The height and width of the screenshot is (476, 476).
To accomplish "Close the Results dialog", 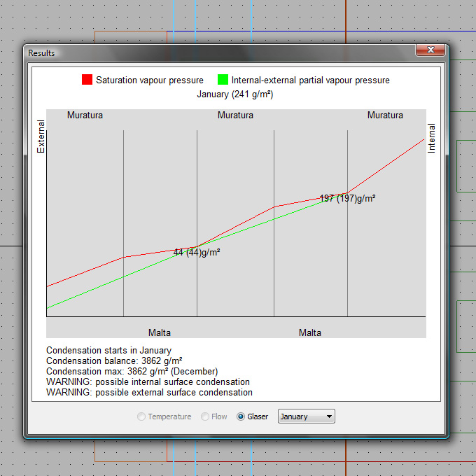I will tap(430, 50).
